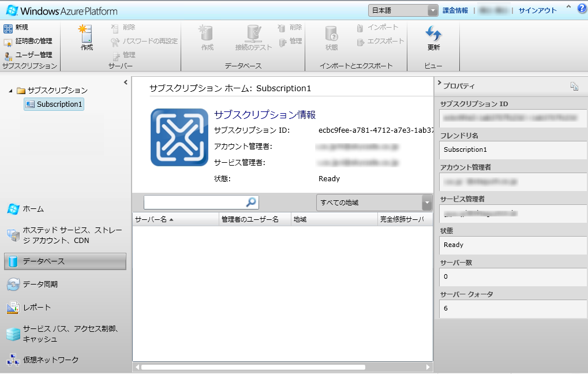Click the 状態 Ready properties field
Screen dimensions: 588x374
[x=512, y=245]
